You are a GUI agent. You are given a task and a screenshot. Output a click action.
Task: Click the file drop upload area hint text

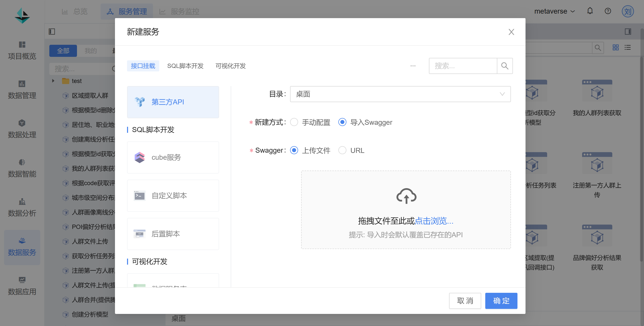point(406,235)
